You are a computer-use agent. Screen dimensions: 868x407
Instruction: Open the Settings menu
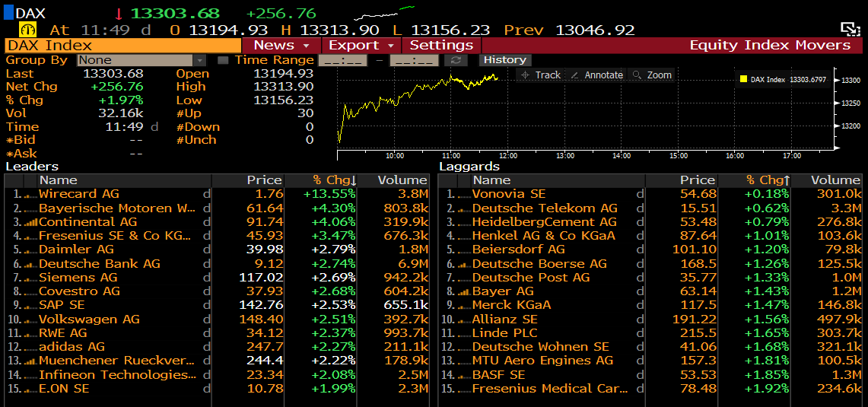[x=441, y=46]
